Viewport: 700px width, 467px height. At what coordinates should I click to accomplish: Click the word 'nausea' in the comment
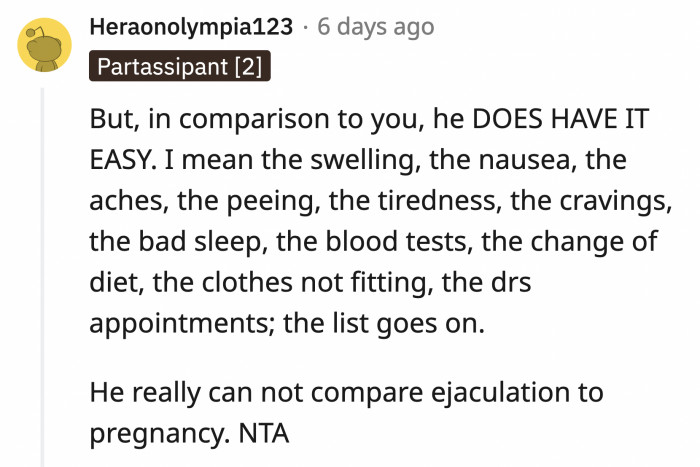click(x=524, y=160)
